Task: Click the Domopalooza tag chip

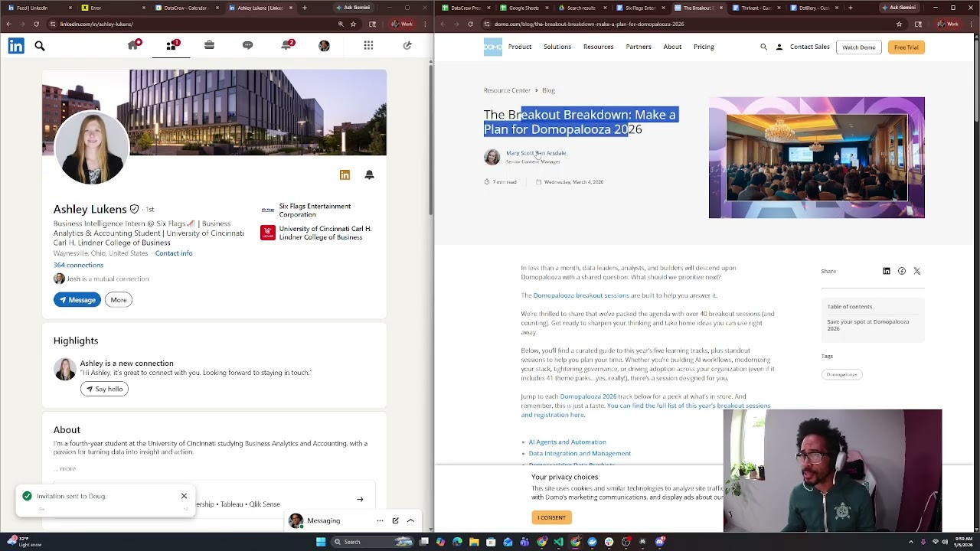Action: pos(842,374)
